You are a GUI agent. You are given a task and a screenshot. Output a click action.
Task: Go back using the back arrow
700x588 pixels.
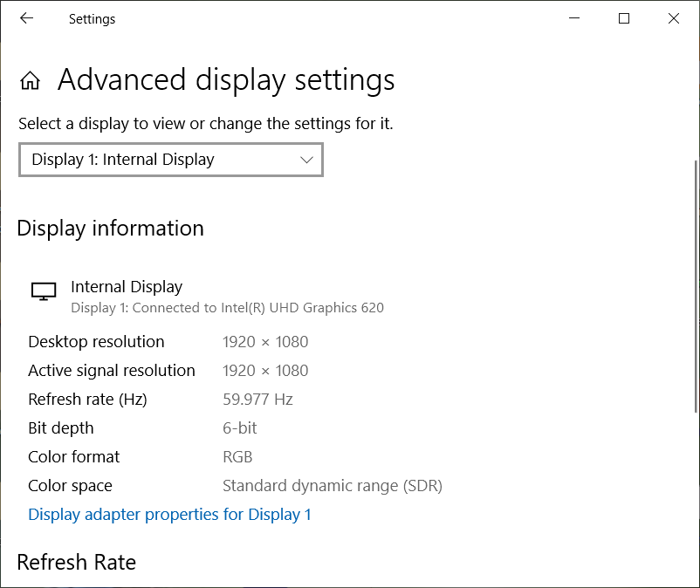(26, 18)
